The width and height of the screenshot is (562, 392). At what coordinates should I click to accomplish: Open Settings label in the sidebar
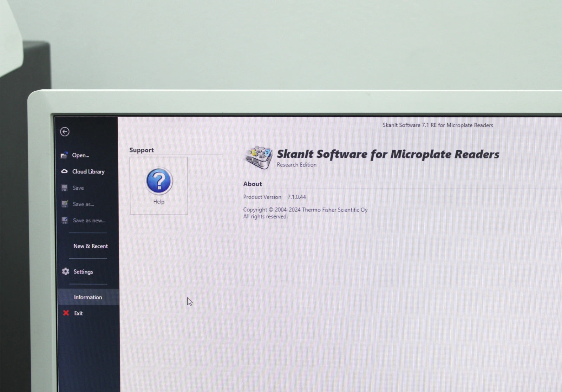point(83,272)
